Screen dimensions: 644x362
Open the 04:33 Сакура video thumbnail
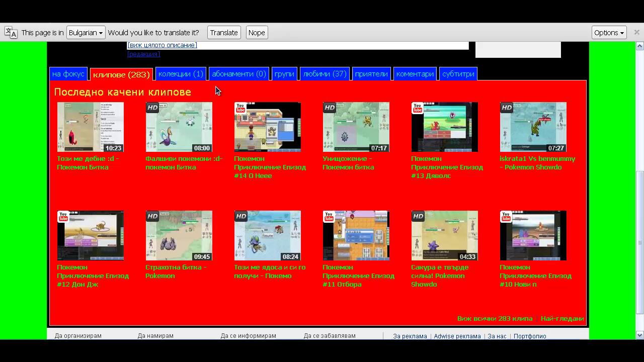(445, 236)
